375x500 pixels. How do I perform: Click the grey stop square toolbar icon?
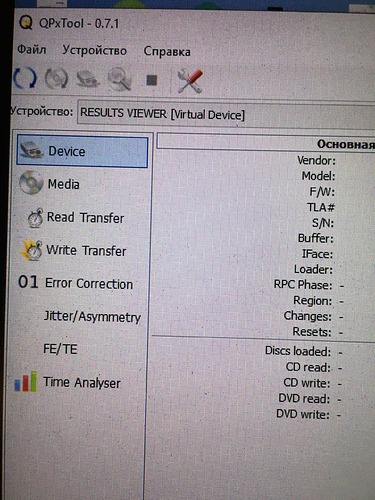pos(152,80)
